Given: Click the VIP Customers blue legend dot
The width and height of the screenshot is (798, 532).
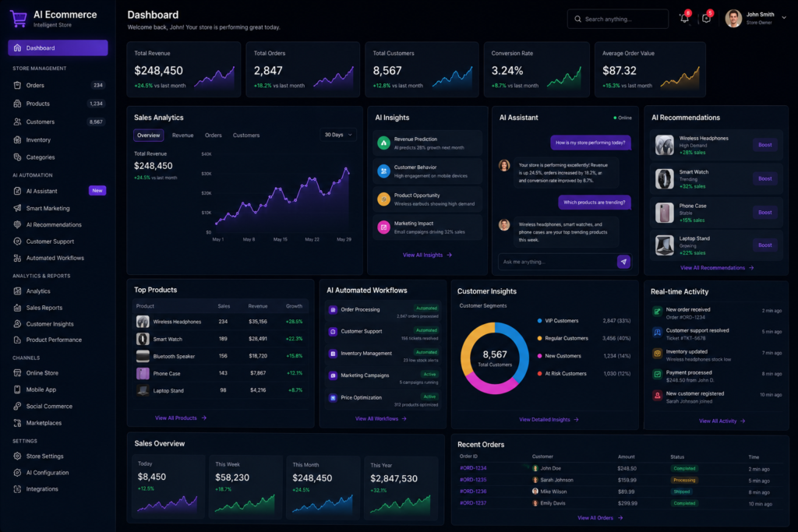Looking at the screenshot, I should click(539, 321).
